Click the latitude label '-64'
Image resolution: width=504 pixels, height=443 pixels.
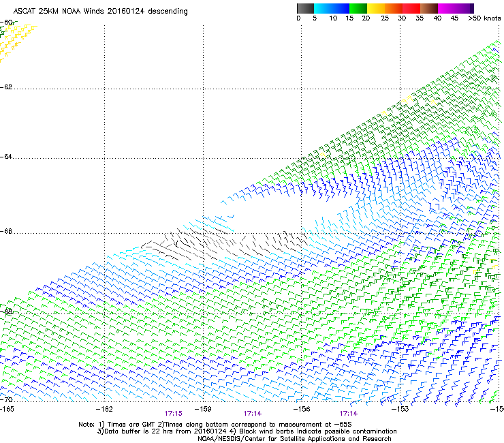point(6,157)
